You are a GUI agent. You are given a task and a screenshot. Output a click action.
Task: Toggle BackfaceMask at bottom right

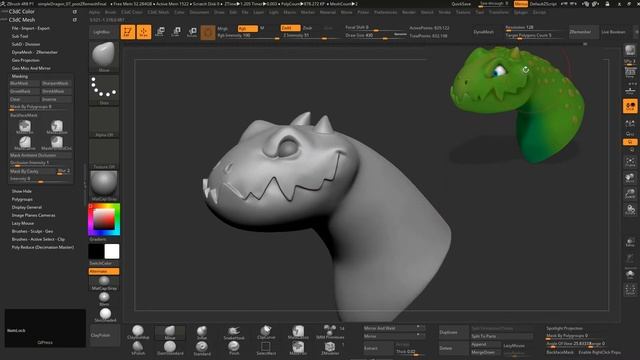pos(560,352)
